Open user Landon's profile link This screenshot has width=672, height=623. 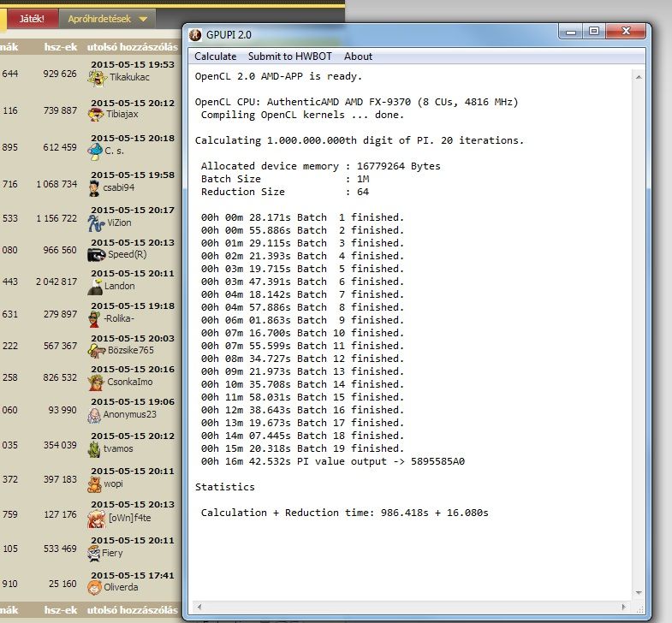point(120,286)
